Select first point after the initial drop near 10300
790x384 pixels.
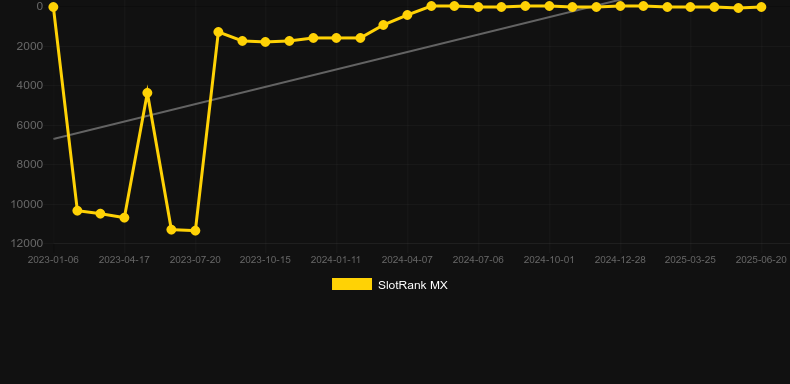coord(77,211)
